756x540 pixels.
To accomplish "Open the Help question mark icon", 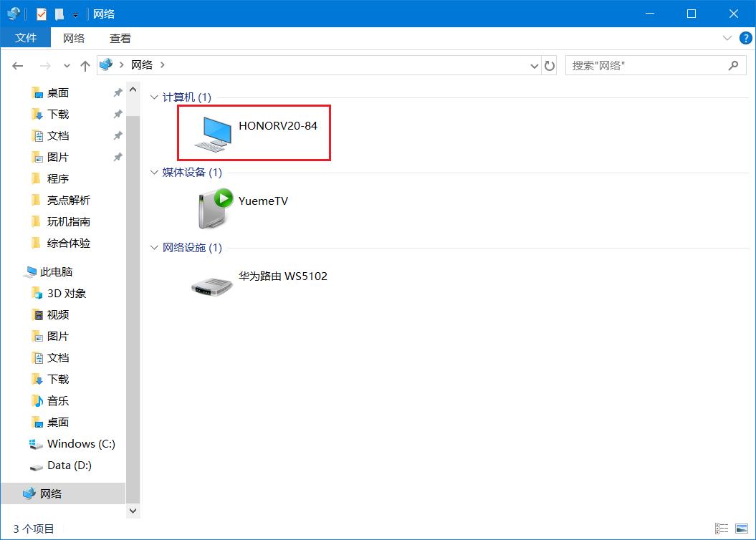I will click(x=745, y=38).
